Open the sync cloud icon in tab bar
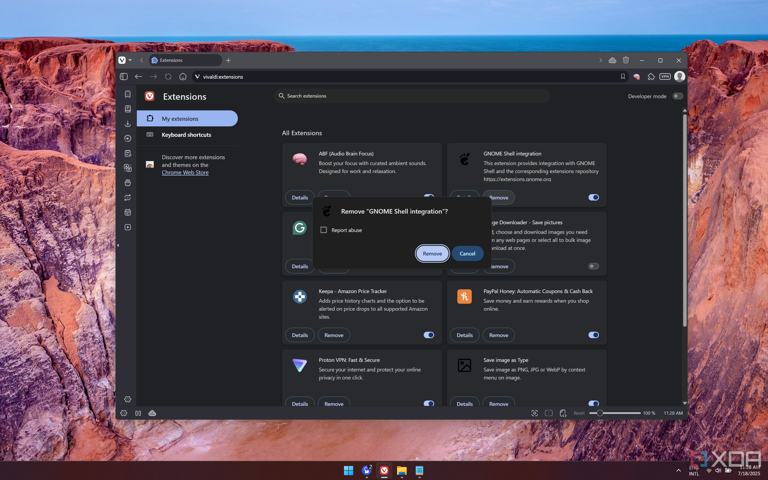Viewport: 768px width, 480px height. (612, 60)
